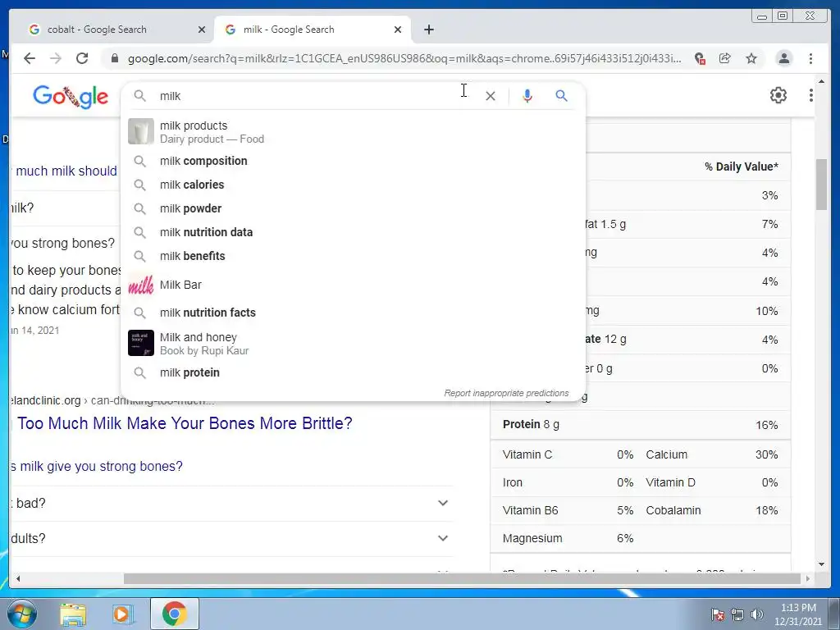Click the Milk and honey book cover
This screenshot has width=840, height=630.
[141, 343]
